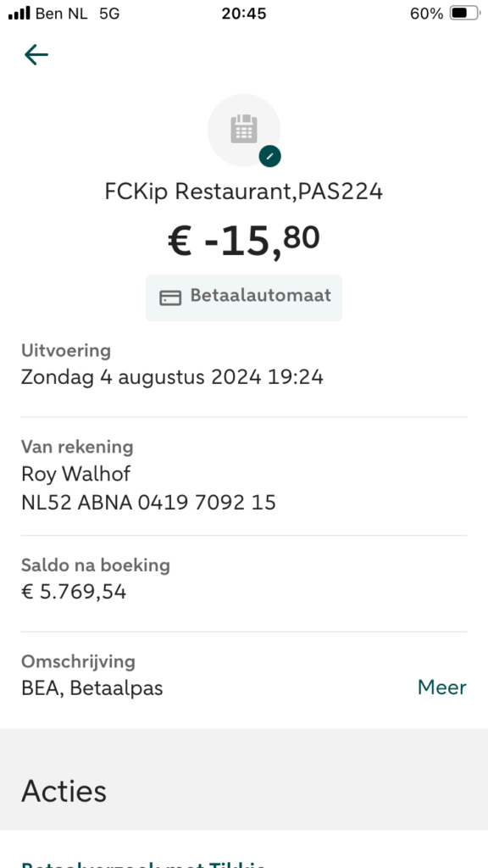Screen dimensions: 488x868
Task: Tap the IBAN NL52 ABNA 0419 7092 15
Action: pyautogui.click(x=148, y=503)
